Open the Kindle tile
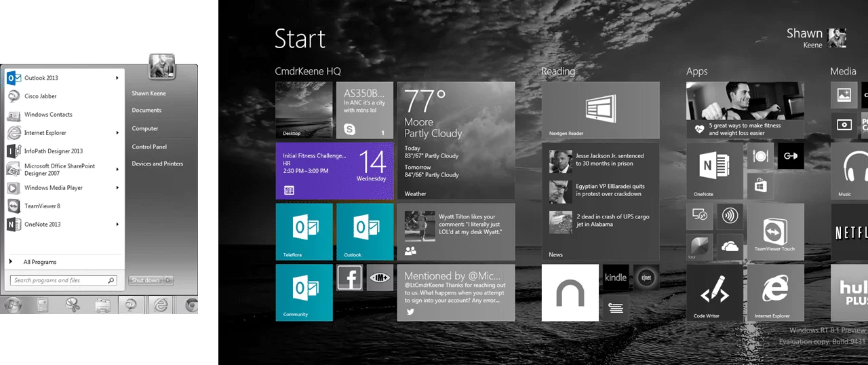The image size is (868, 365). [x=616, y=277]
